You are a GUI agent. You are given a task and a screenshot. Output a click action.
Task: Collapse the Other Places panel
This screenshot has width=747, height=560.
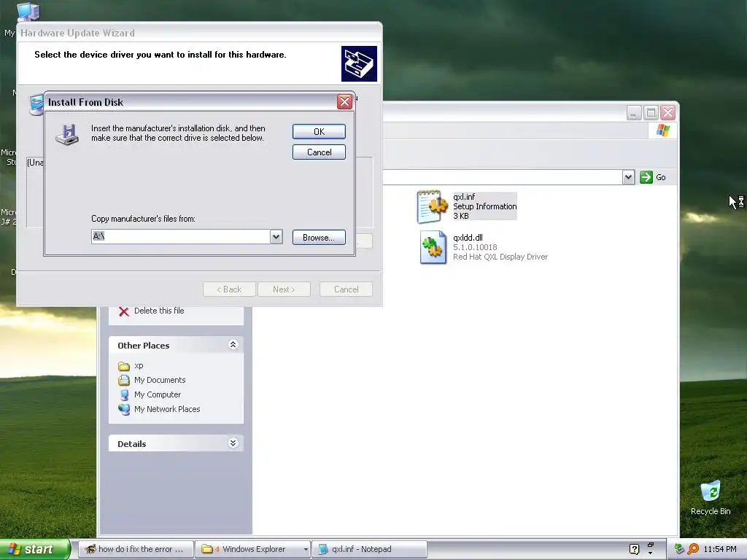[233, 345]
